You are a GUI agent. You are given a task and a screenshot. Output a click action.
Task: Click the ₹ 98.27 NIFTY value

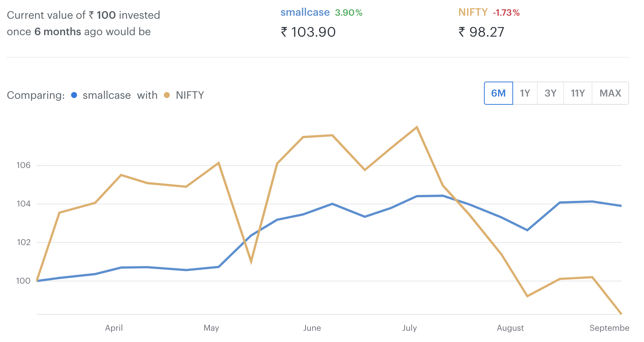pyautogui.click(x=481, y=32)
